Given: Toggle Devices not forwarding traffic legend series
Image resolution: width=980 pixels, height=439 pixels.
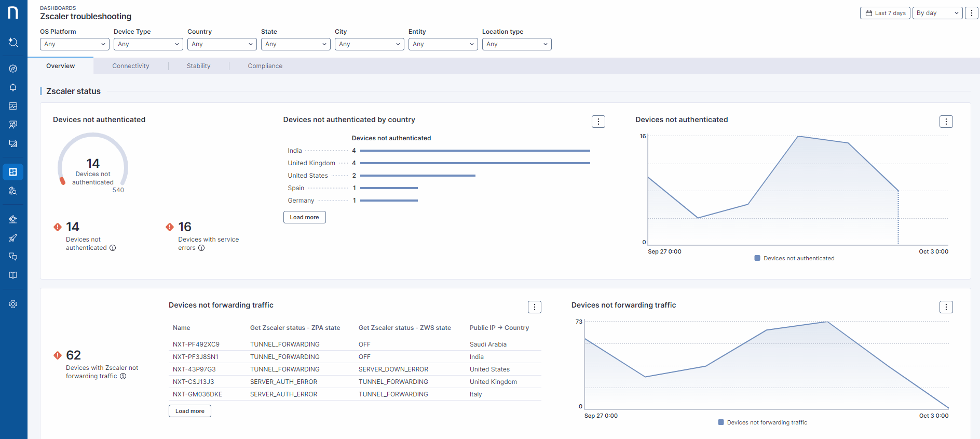Looking at the screenshot, I should point(763,422).
